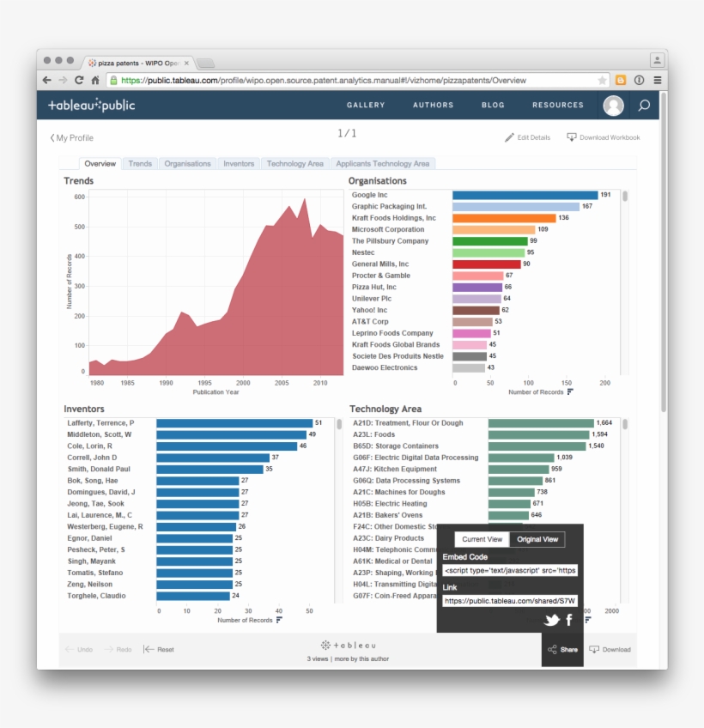The image size is (704, 728).
Task: Switch to the Trends tab
Action: (140, 163)
